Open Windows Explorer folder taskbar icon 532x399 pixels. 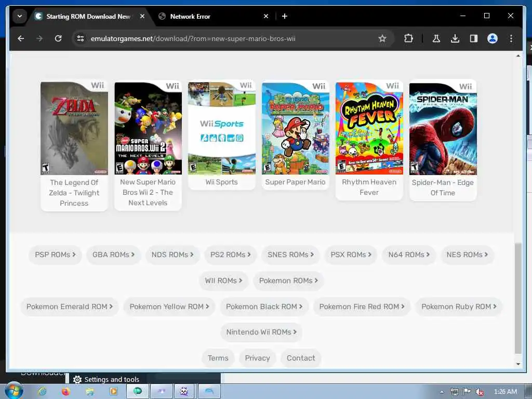pos(90,392)
